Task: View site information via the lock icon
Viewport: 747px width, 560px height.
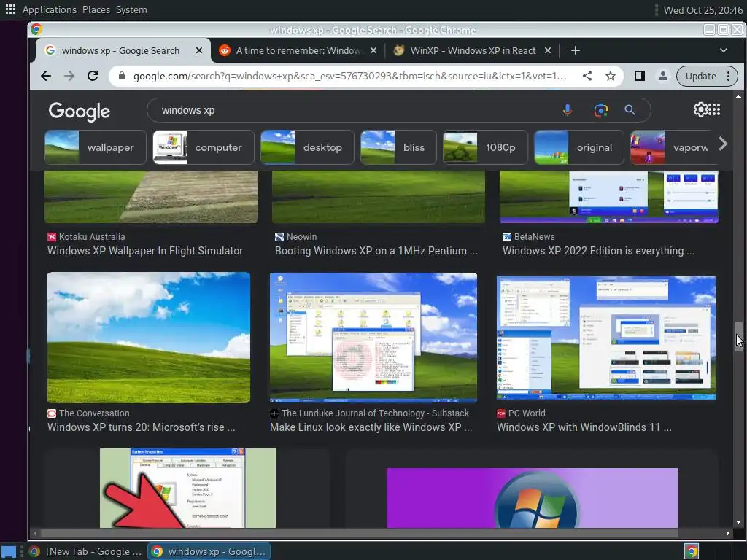Action: tap(122, 76)
